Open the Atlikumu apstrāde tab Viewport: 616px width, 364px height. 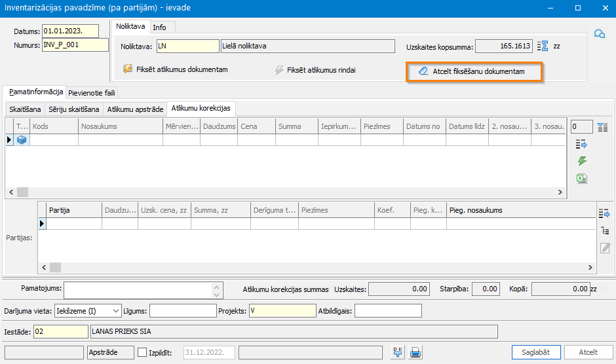[135, 109]
